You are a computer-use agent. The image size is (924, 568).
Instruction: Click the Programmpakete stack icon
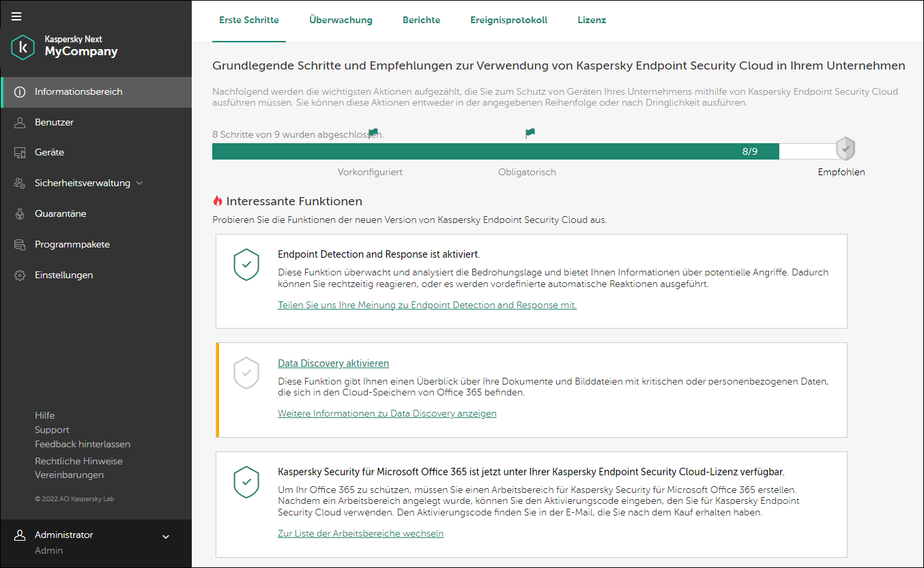[20, 245]
